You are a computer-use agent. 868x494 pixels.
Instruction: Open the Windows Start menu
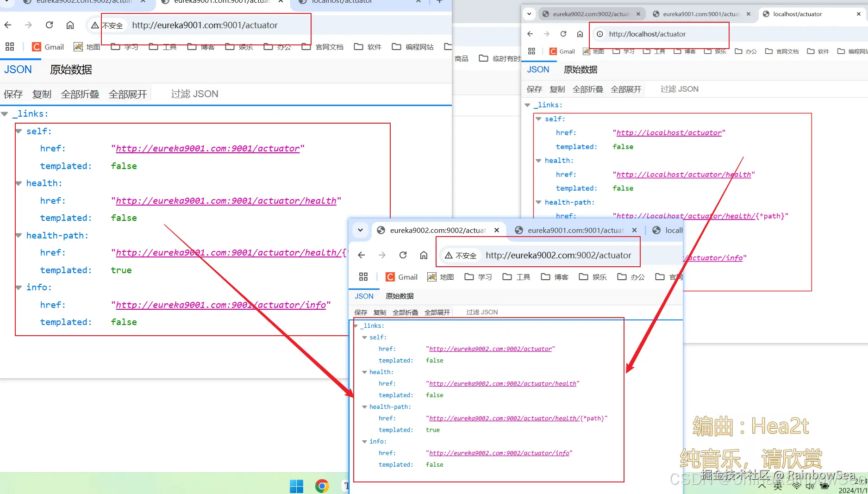(x=296, y=486)
